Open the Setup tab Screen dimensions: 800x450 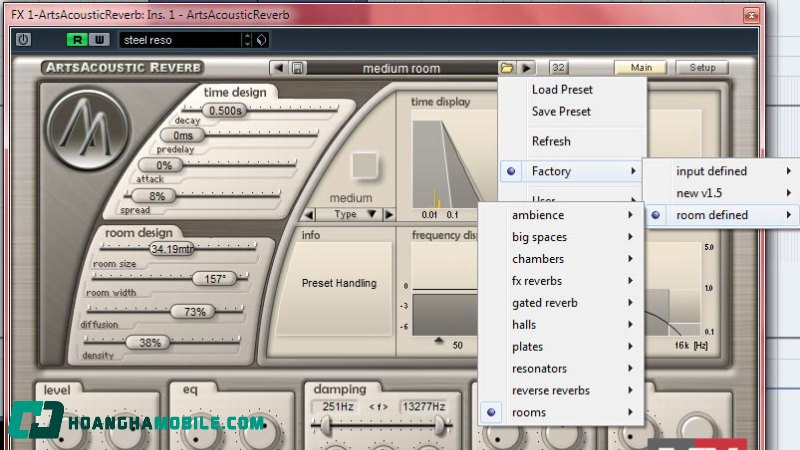pyautogui.click(x=702, y=68)
